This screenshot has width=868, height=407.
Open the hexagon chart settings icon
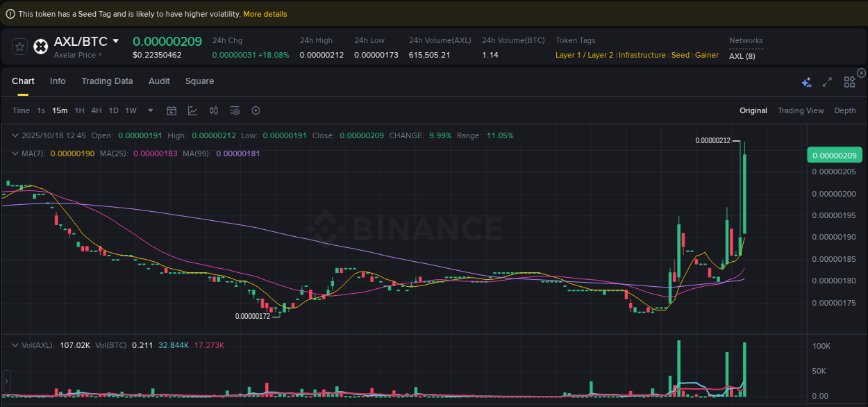[255, 110]
